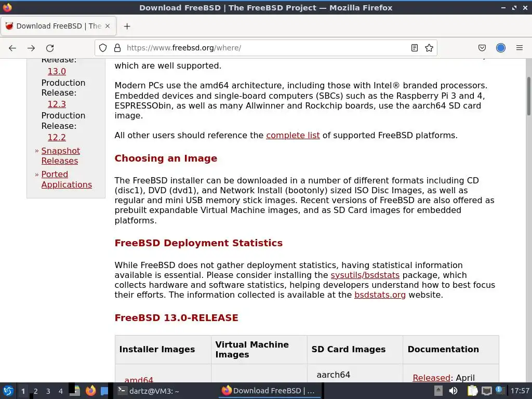The width and height of the screenshot is (532, 399).
Task: Reload the FreeBSD download page
Action: click(50, 48)
